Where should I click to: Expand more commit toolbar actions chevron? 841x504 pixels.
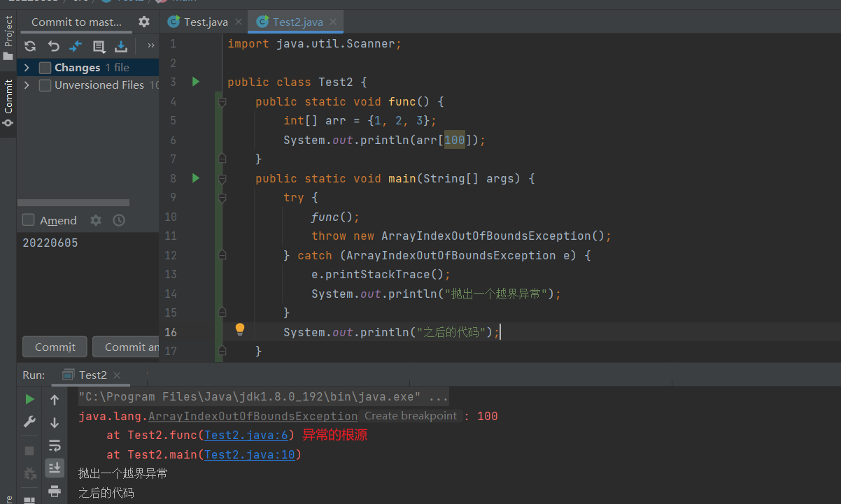[150, 46]
